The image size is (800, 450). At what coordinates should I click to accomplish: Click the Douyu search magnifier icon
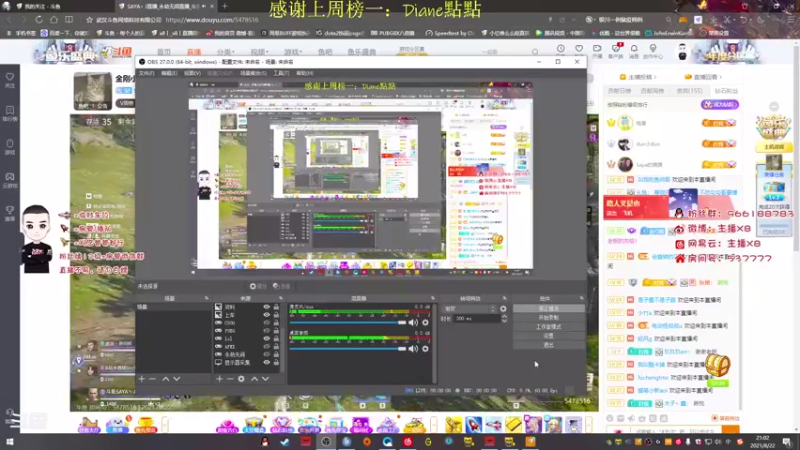[x=535, y=52]
